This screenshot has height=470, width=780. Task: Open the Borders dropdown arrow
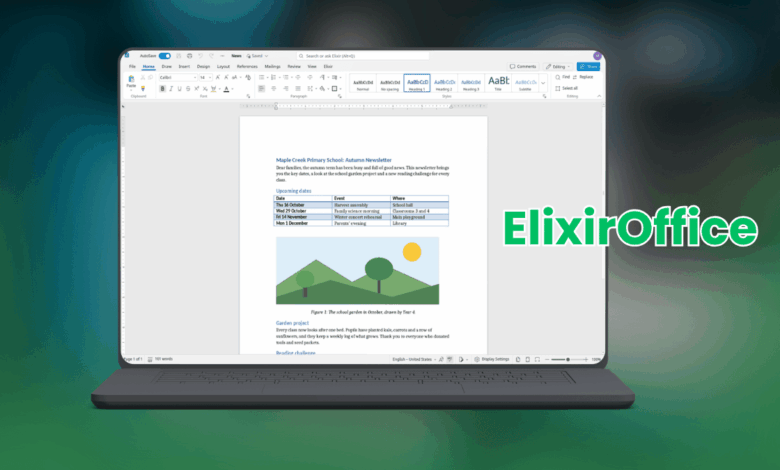click(x=341, y=89)
